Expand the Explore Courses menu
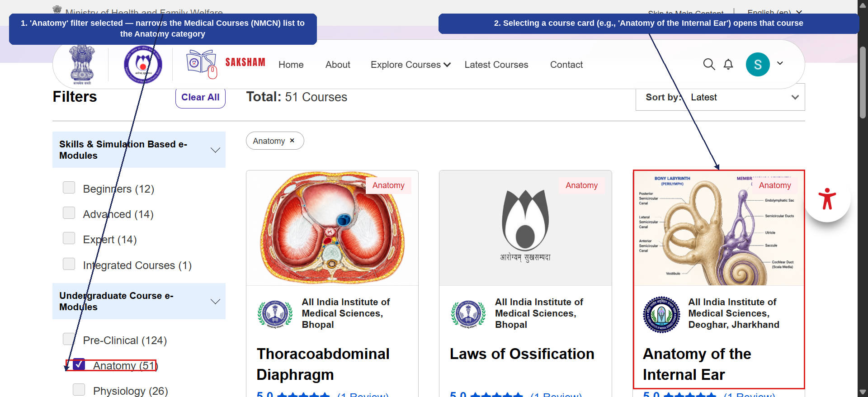The image size is (868, 397). click(410, 65)
